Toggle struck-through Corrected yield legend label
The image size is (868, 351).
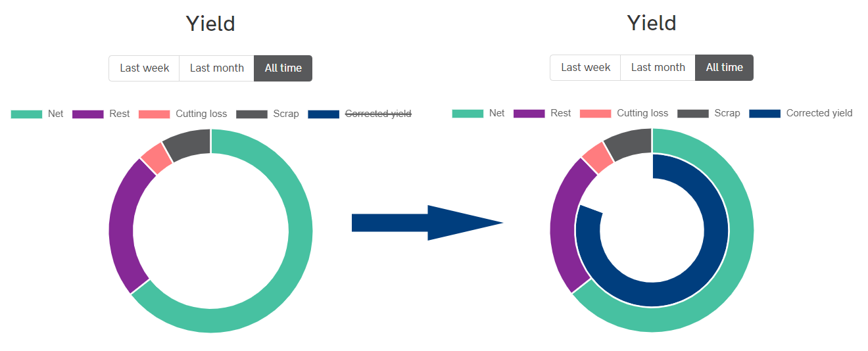click(378, 114)
